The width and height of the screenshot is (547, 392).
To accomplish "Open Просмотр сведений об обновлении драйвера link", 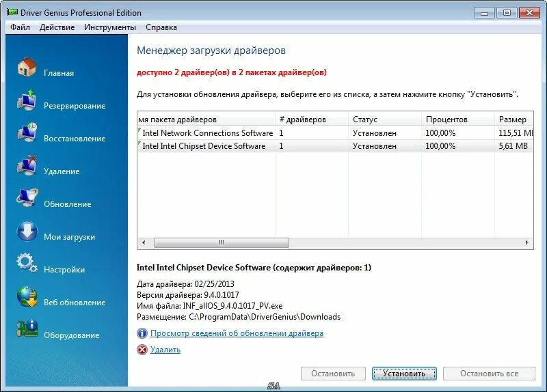I will 237,333.
